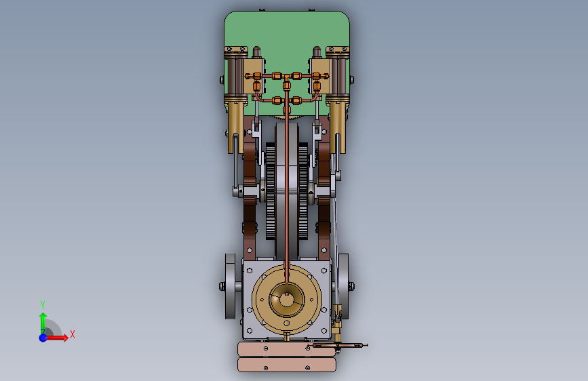Select the left gray wheel beside housing
Viewport: 588px width, 381px height.
point(231,287)
